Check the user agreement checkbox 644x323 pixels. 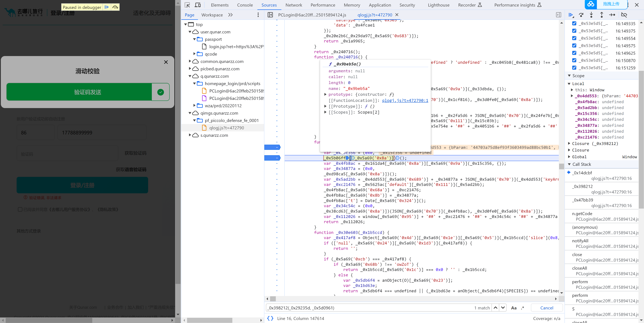[x=20, y=209]
